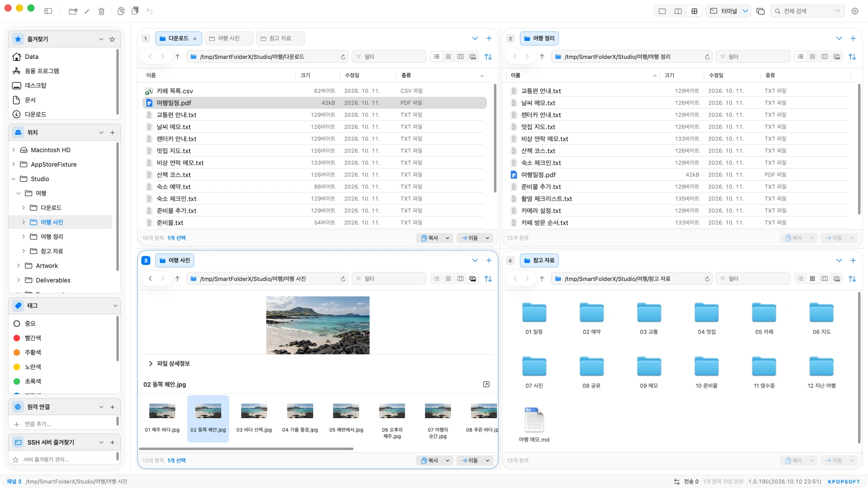This screenshot has width=868, height=488.
Task: Click the star icon in 즐겨찾기 header
Action: pyautogui.click(x=112, y=39)
